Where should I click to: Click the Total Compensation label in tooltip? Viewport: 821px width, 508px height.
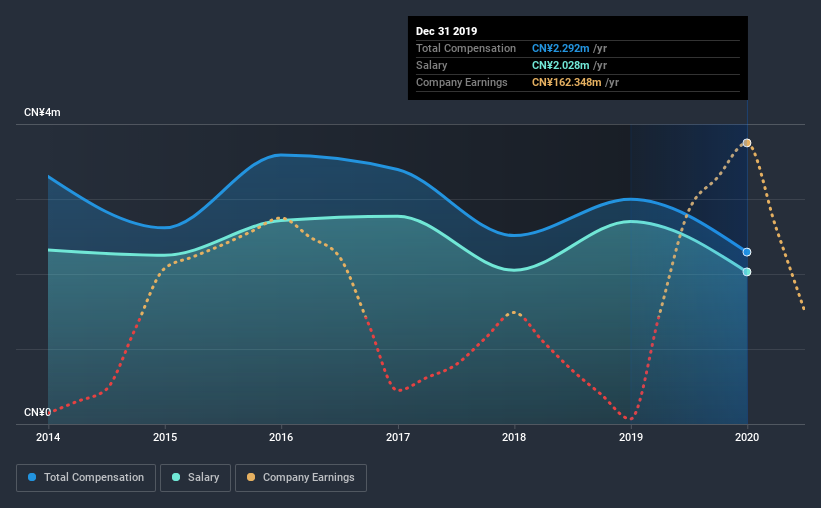466,48
